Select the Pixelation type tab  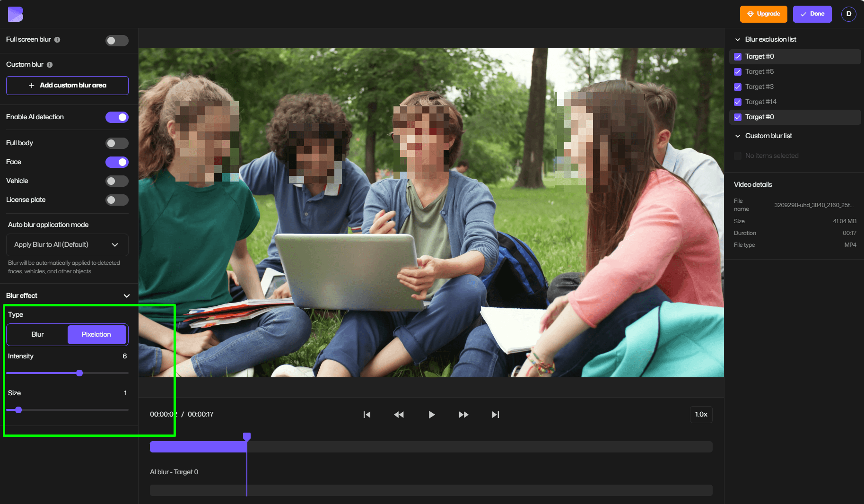coord(97,334)
